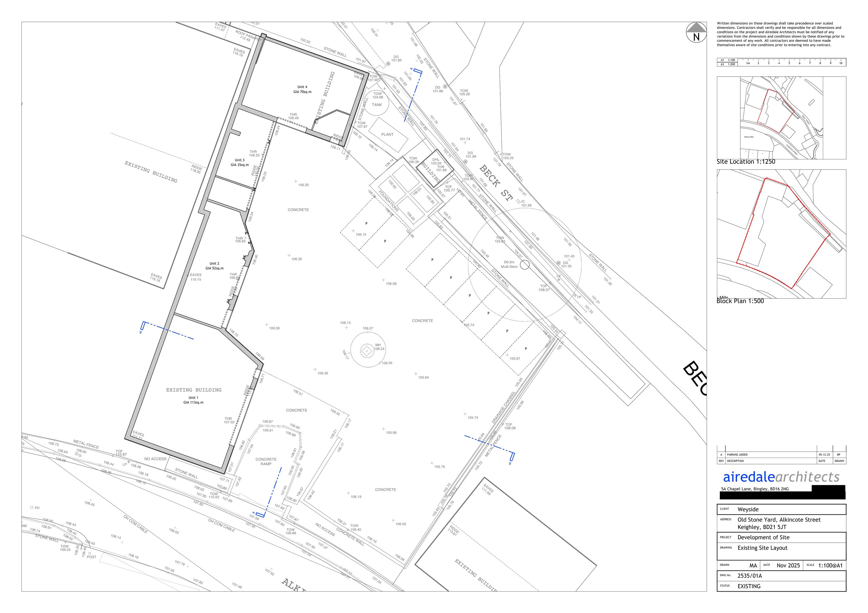Click the DG 101.85 drain gully symbol
This screenshot has width=868, height=613.
click(388, 64)
